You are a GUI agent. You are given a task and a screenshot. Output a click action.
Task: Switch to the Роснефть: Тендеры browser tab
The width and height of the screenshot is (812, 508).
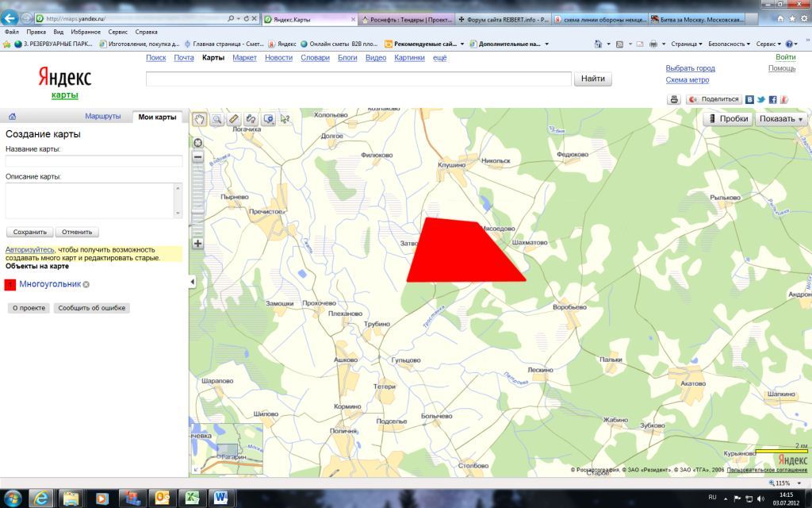(x=406, y=19)
